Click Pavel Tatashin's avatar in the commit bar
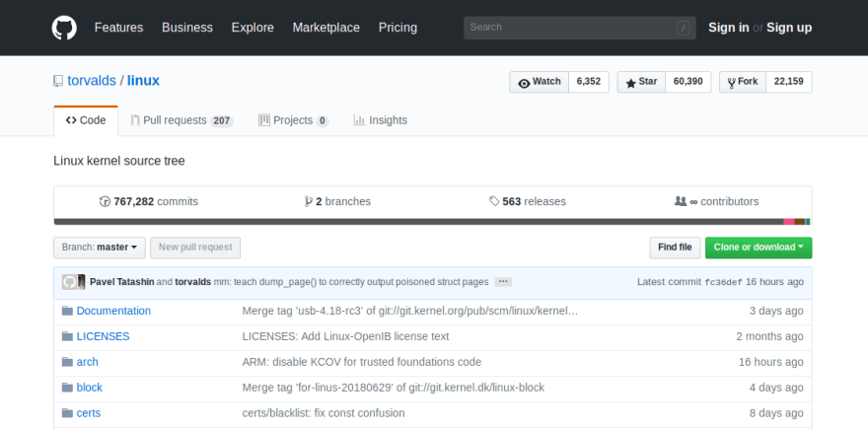 click(x=70, y=282)
